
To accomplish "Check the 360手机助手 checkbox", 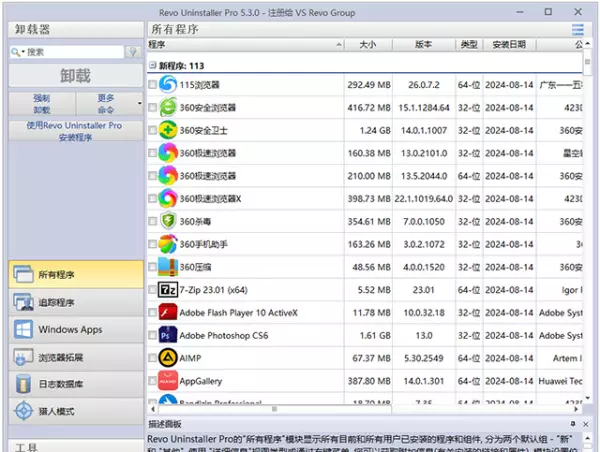I will pos(152,244).
